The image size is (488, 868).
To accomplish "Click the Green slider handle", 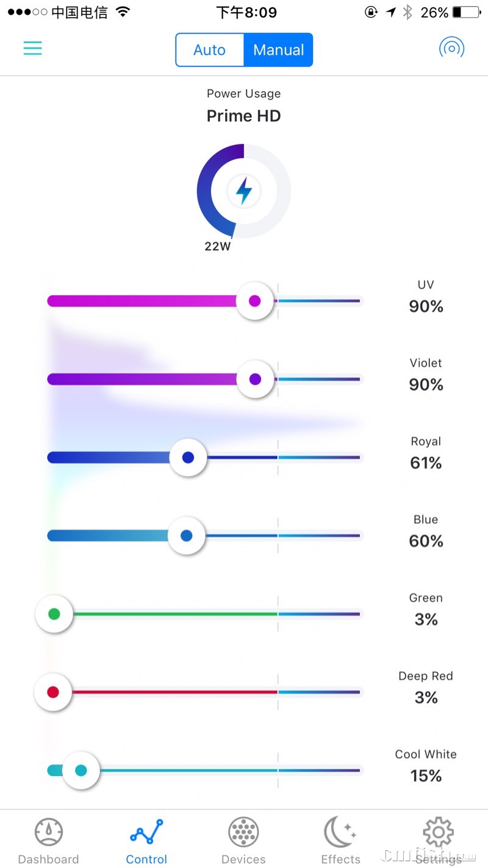I will click(54, 614).
